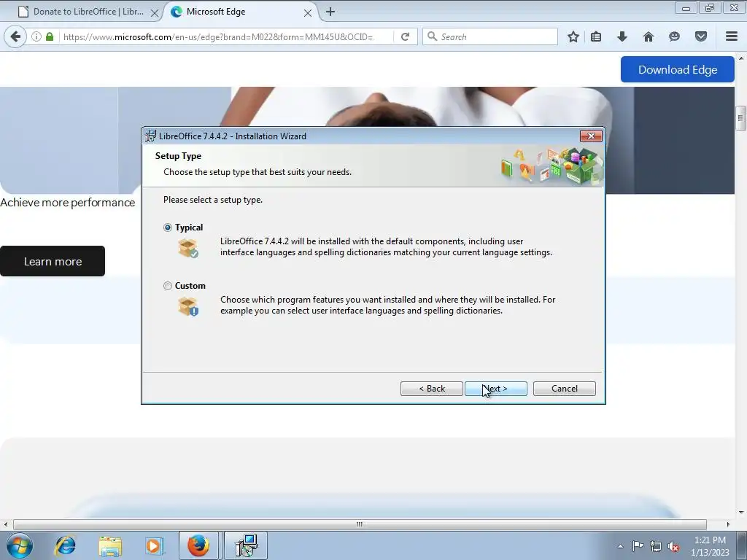This screenshot has height=560, width=747.
Task: Go back with the Back button
Action: pyautogui.click(x=432, y=389)
